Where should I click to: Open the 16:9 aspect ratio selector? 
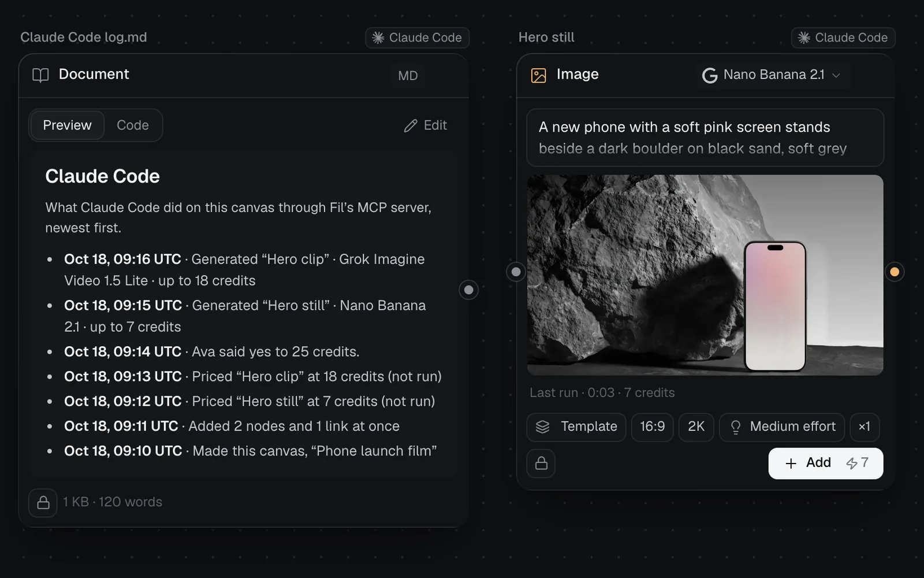pyautogui.click(x=652, y=427)
